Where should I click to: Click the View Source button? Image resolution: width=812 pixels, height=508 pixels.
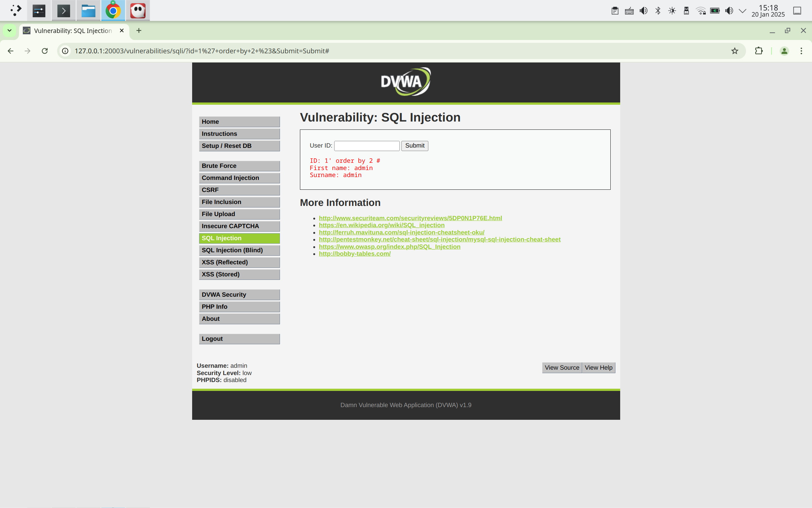click(x=562, y=367)
